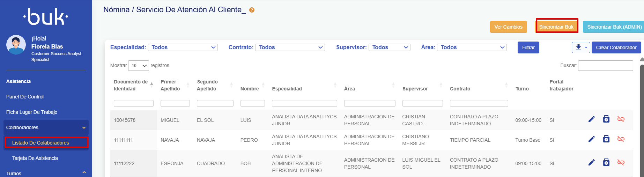This screenshot has height=177, width=644.
Task: Sort table by Documento de Identidad
Action: (x=133, y=85)
